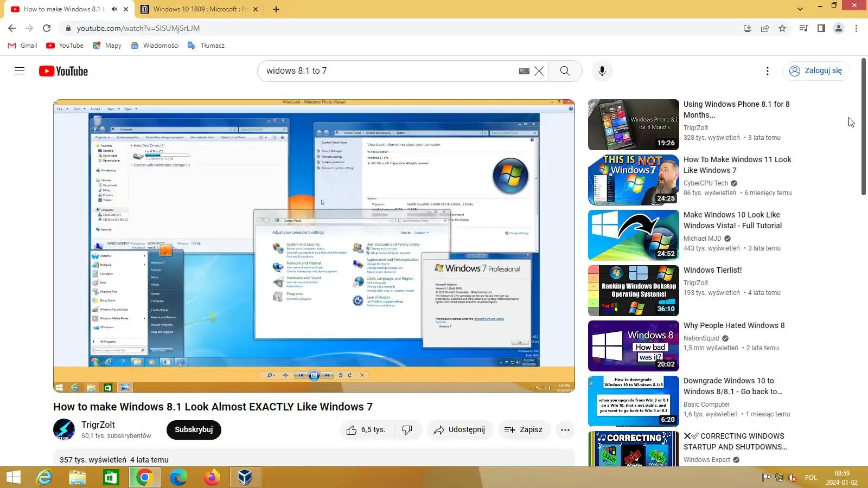Open the Windows Start button

[13, 477]
